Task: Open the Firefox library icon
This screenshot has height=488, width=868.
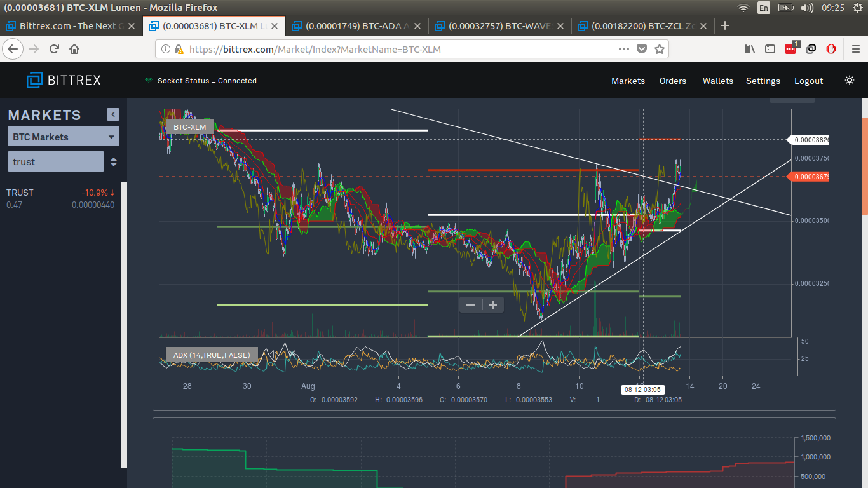Action: tap(750, 49)
